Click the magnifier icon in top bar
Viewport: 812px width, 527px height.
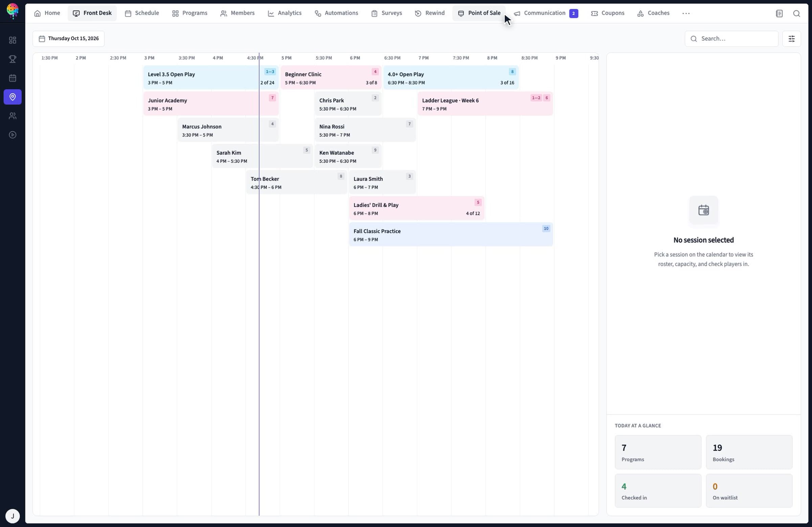pos(796,13)
